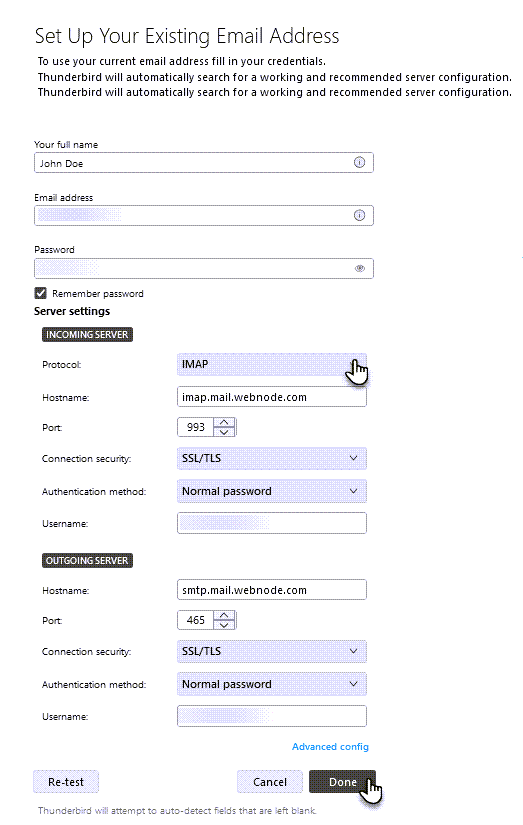
Task: Toggle password visibility eye icon
Action: (x=359, y=268)
